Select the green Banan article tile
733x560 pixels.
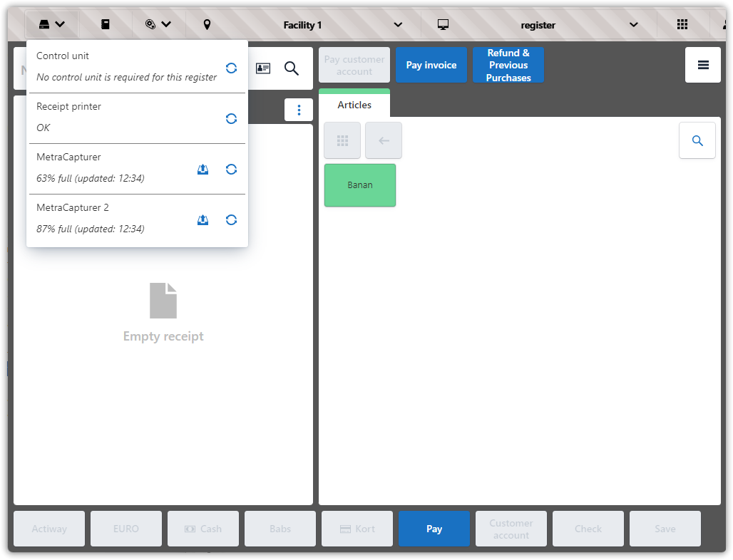pyautogui.click(x=360, y=185)
